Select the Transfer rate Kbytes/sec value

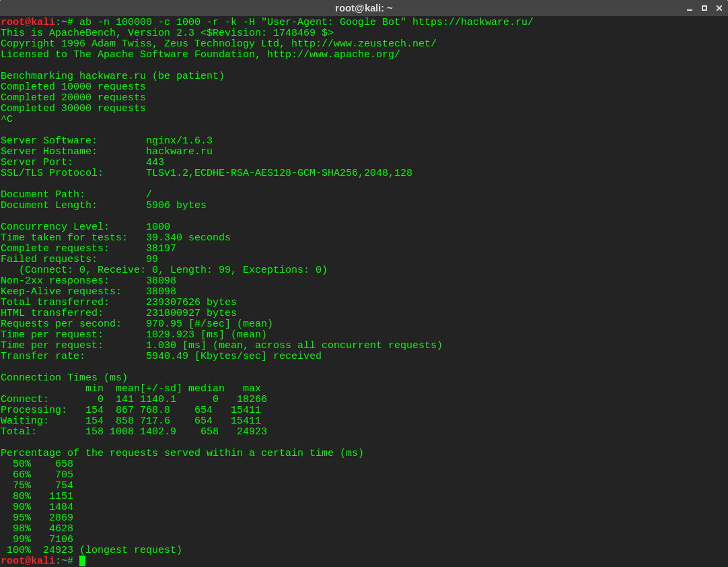pyautogui.click(x=209, y=356)
